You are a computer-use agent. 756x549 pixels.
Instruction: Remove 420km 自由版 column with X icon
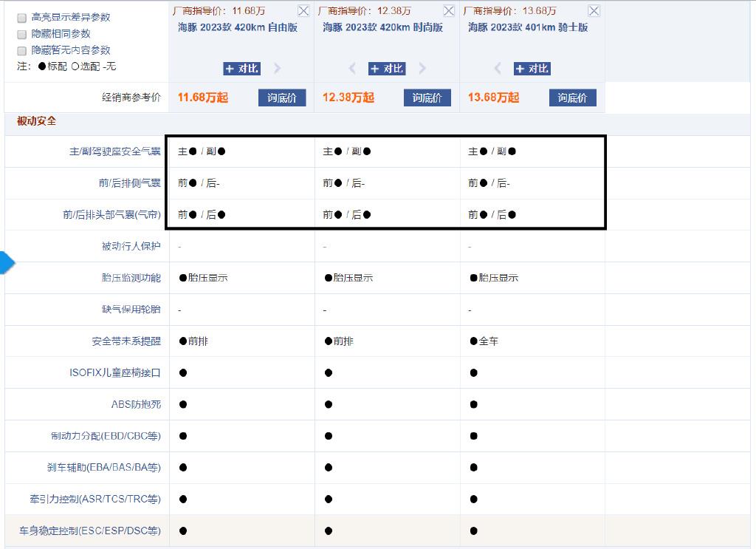coord(303,10)
